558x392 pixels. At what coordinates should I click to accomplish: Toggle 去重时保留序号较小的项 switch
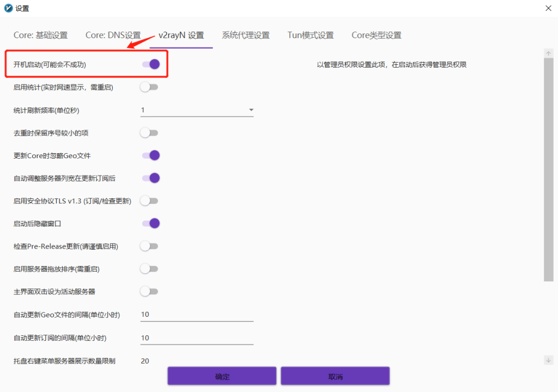[149, 133]
